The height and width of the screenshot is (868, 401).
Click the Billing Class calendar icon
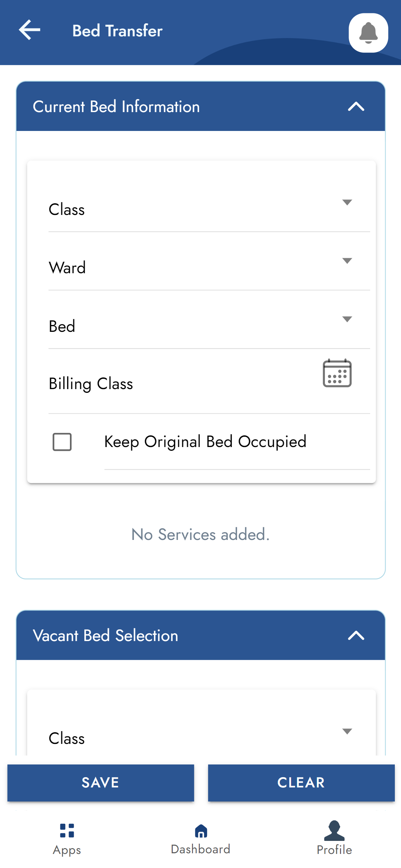pyautogui.click(x=337, y=373)
